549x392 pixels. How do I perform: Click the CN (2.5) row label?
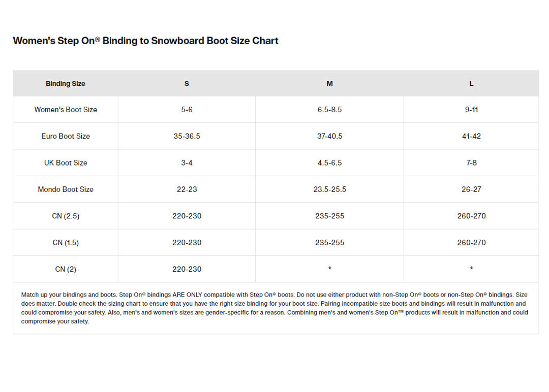pos(66,216)
